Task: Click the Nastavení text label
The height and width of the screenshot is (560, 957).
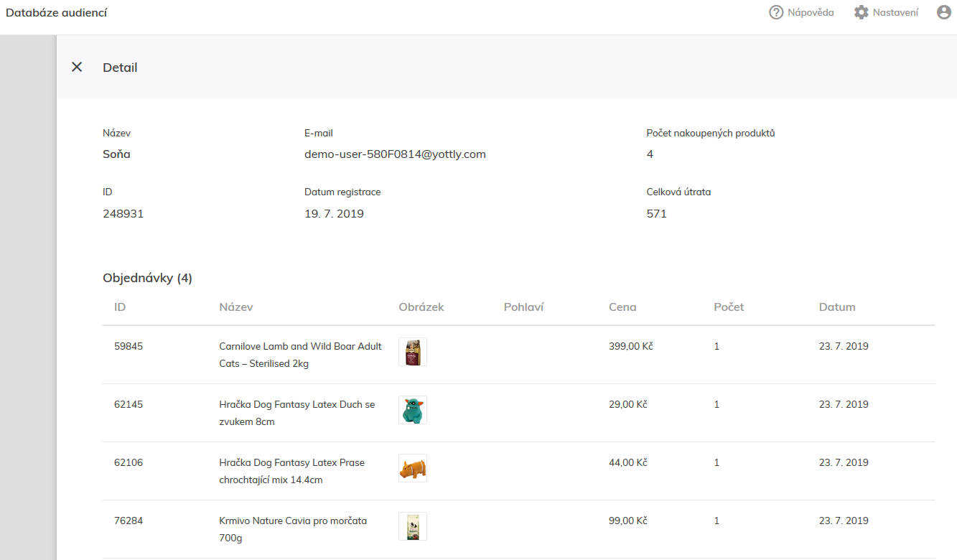Action: point(895,12)
